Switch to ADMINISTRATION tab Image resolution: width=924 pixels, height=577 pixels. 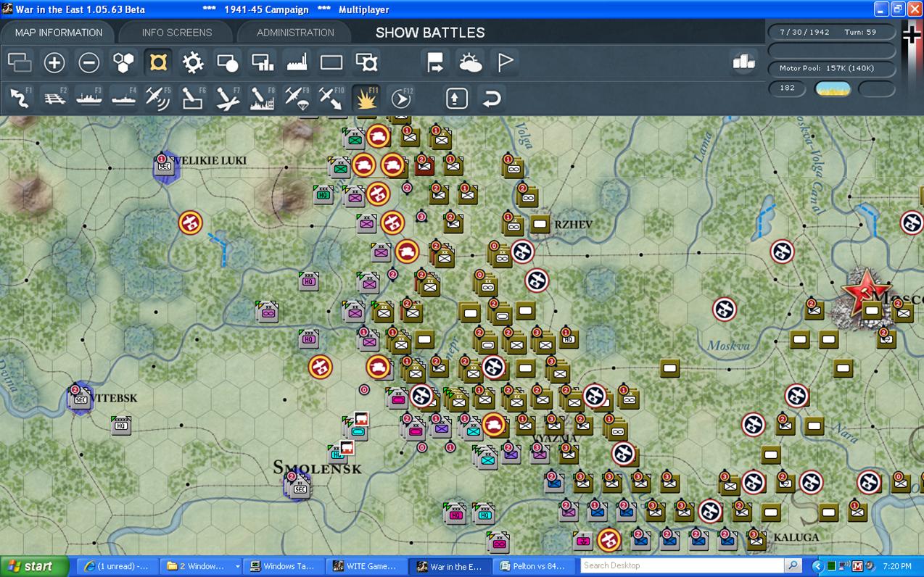point(295,33)
